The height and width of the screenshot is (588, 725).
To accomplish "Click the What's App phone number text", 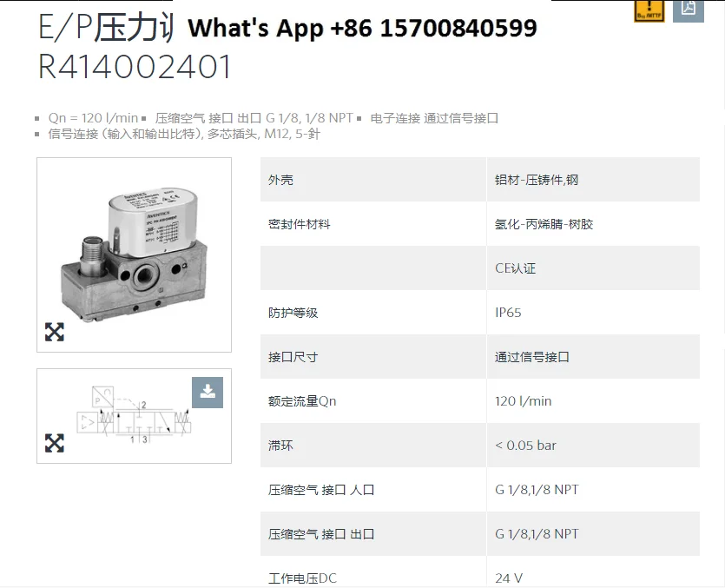I will (363, 28).
